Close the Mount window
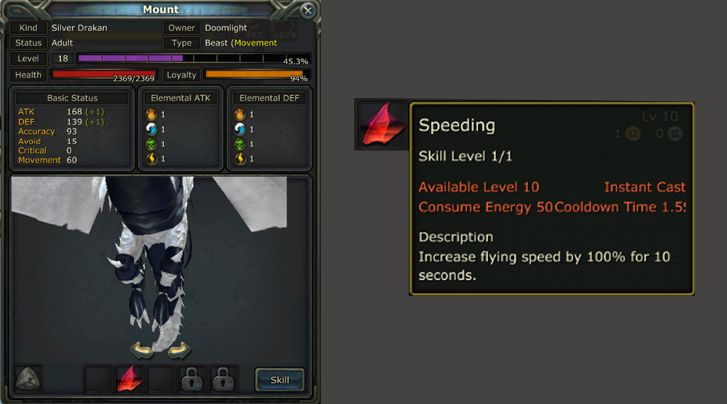 [307, 10]
